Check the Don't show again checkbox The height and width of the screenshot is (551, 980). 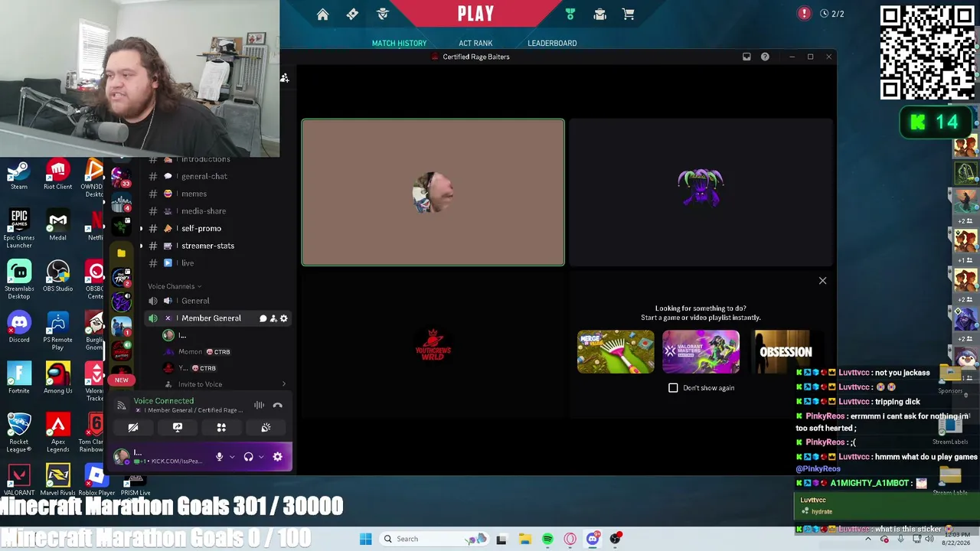[x=673, y=388]
